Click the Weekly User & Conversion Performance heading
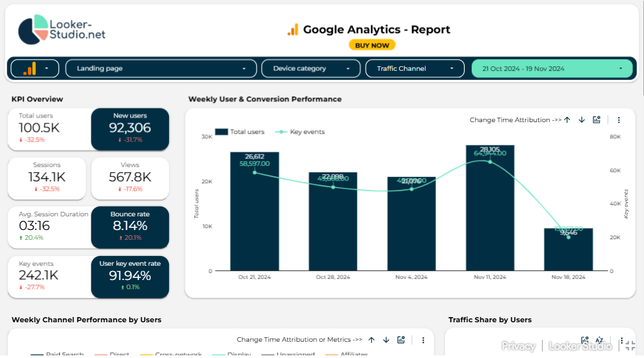Image resolution: width=644 pixels, height=358 pixels. tap(265, 99)
